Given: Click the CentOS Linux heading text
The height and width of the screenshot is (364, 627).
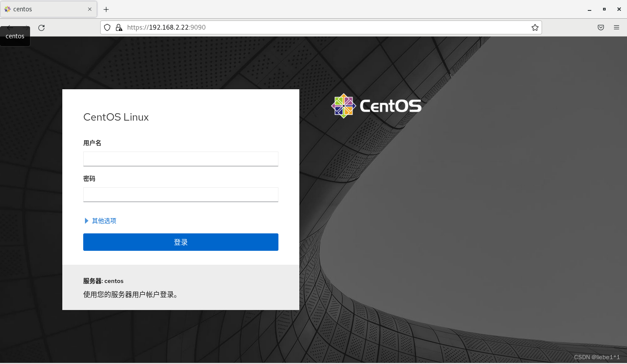Looking at the screenshot, I should (x=116, y=117).
